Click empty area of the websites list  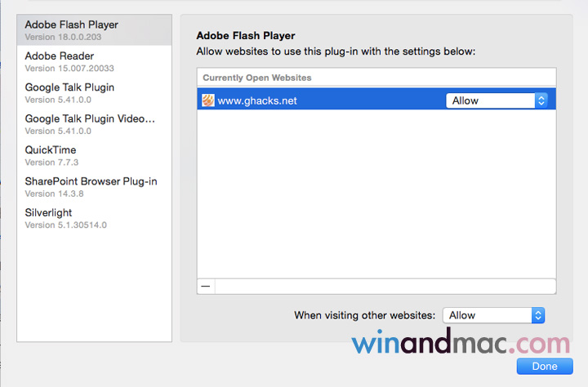(376, 196)
